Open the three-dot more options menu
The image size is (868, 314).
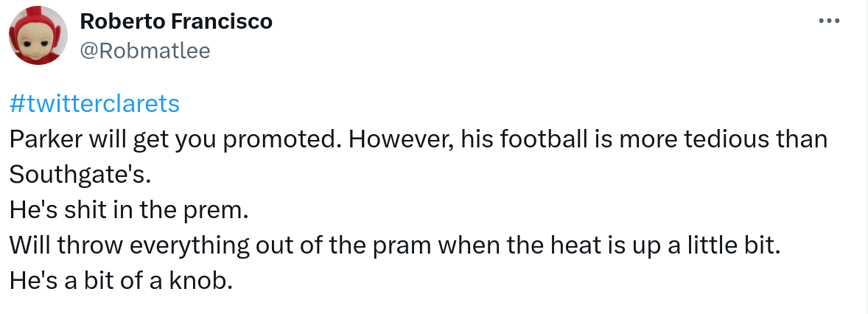click(829, 21)
